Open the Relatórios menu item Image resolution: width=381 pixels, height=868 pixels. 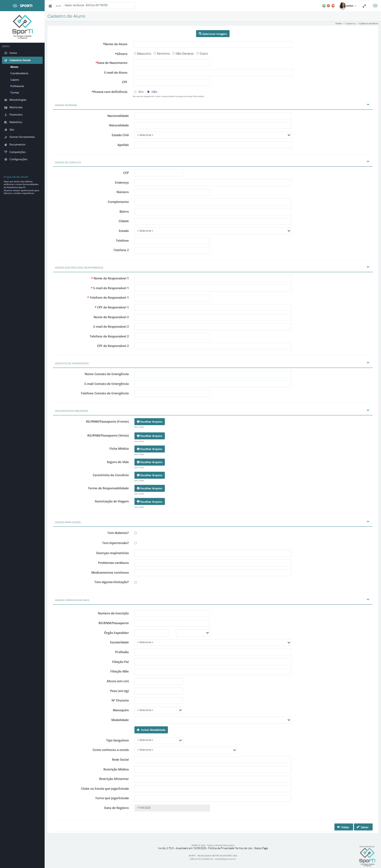16,122
